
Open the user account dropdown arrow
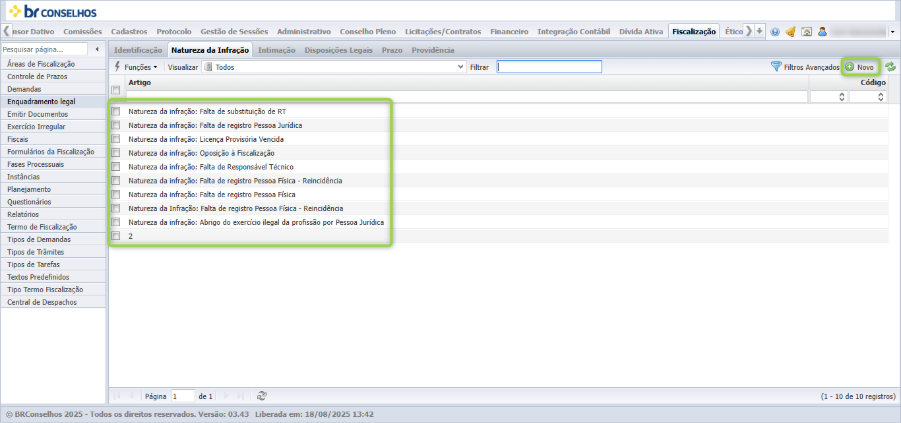coord(893,32)
